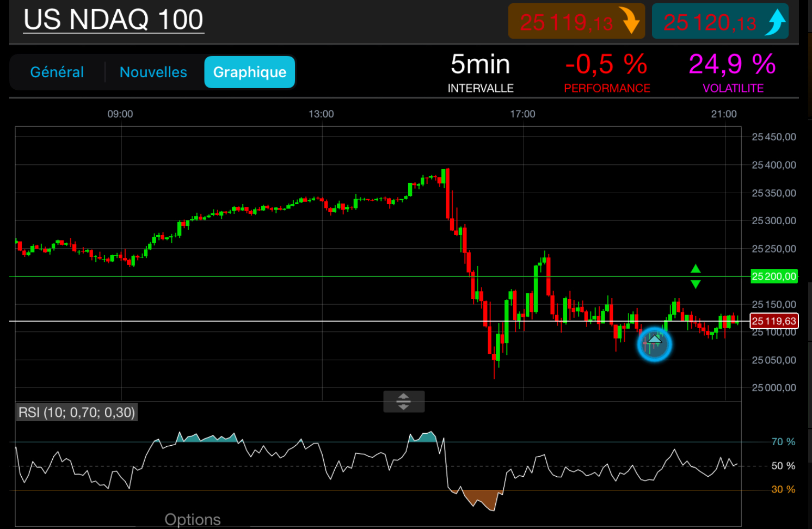Click the RSI 50 % level label
The image size is (812, 529).
(x=784, y=466)
